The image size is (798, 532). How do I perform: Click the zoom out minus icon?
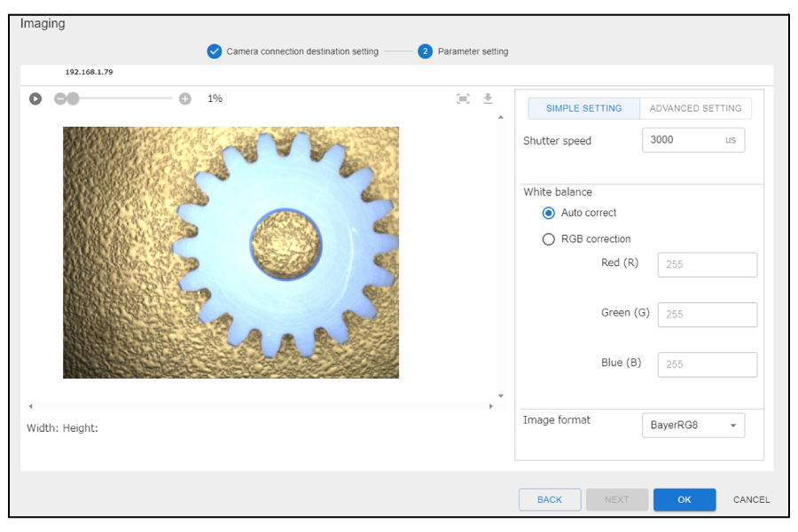[x=60, y=98]
